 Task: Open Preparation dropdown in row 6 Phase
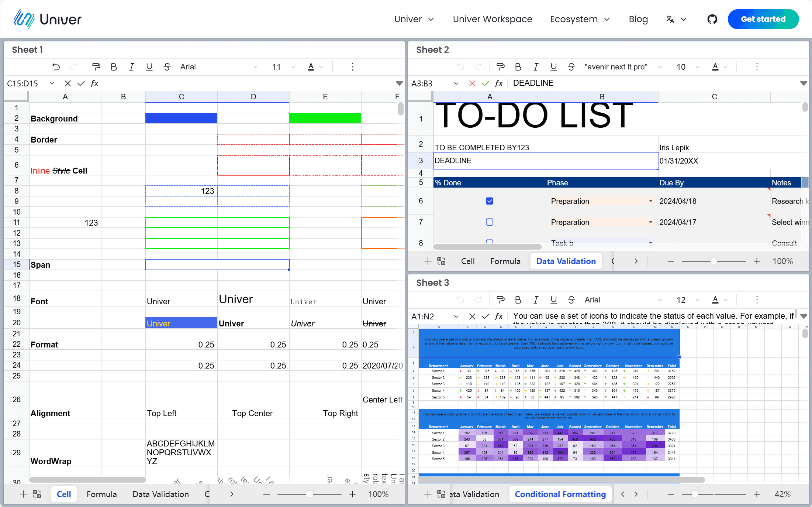point(650,201)
